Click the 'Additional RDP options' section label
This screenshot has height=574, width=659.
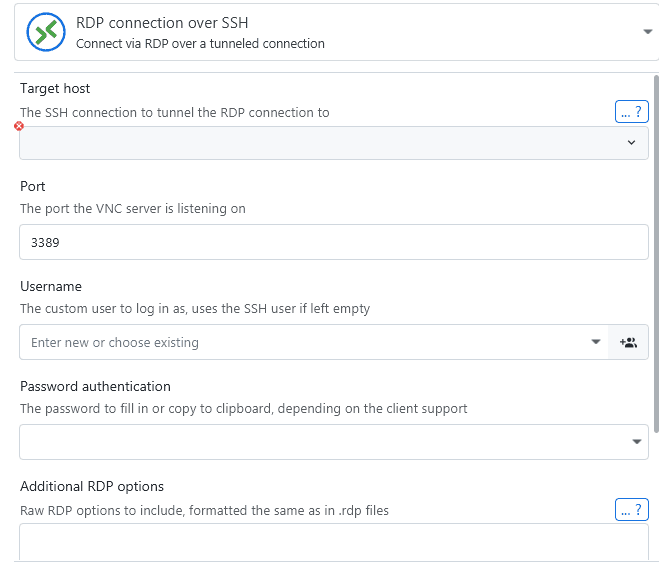92,486
